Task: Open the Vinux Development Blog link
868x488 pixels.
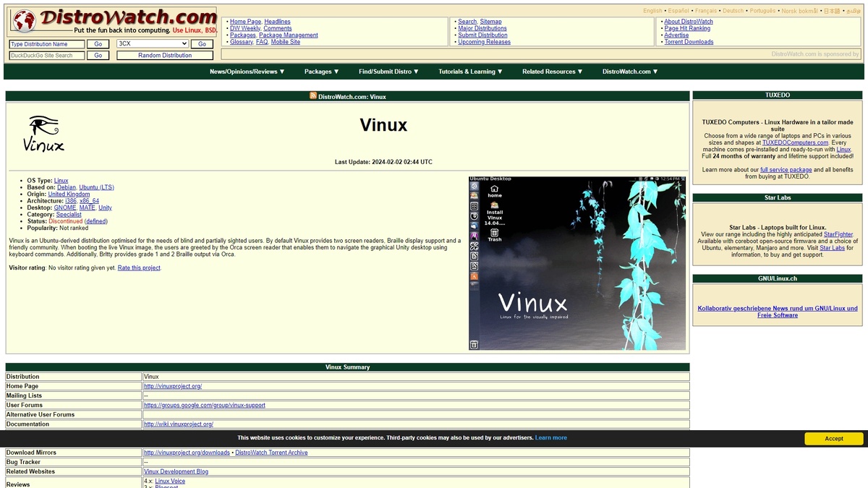Action: pos(176,471)
